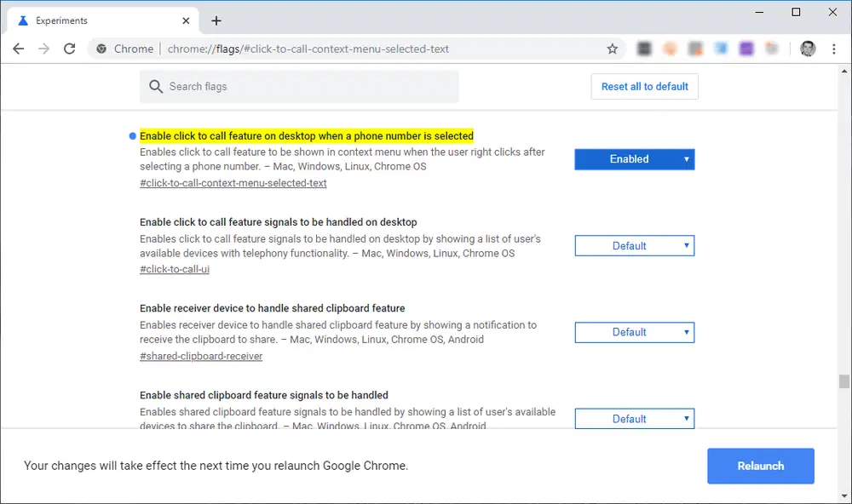Set click-to-call context menu flag to Default

click(x=634, y=159)
